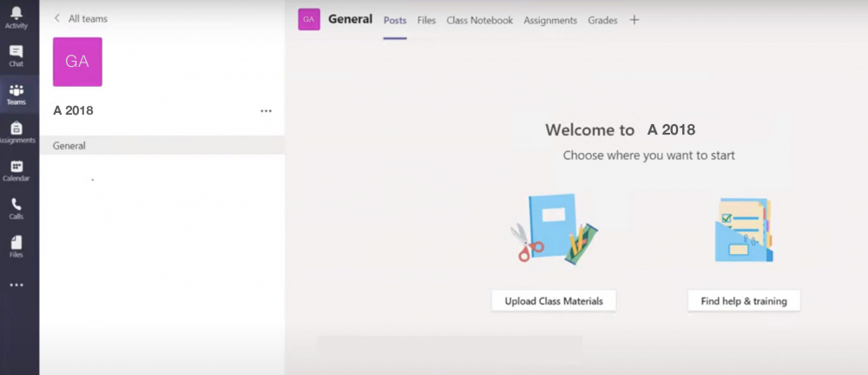Viewport: 868px width, 375px height.
Task: Open the Assignments tab
Action: click(x=550, y=21)
